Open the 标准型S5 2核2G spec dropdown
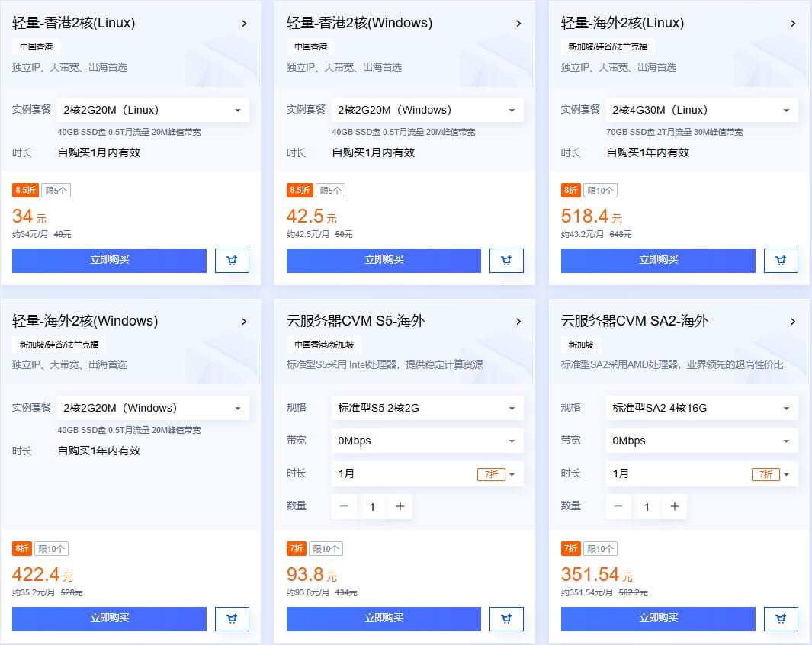The height and width of the screenshot is (645, 812). [x=427, y=408]
